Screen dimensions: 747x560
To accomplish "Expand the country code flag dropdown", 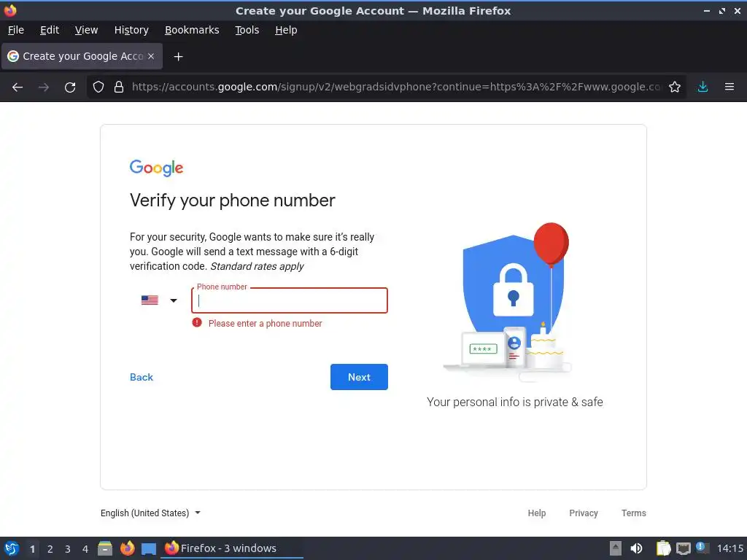I will tap(159, 300).
